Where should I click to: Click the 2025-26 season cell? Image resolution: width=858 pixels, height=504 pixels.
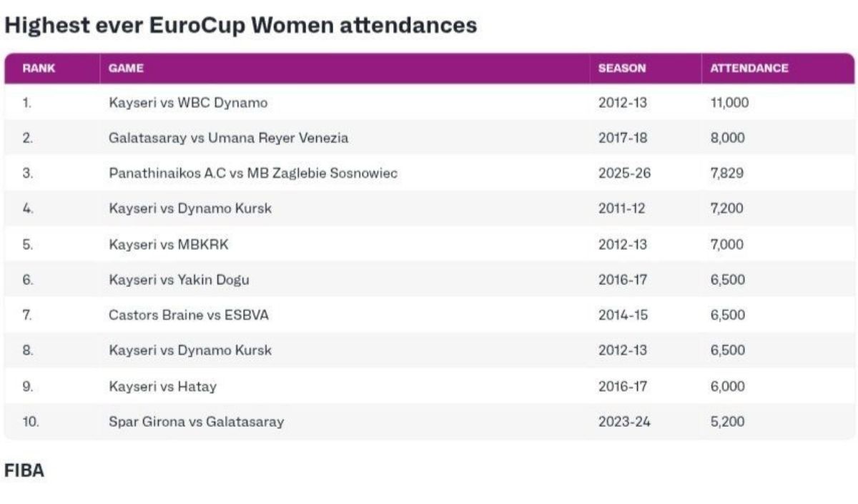point(624,173)
